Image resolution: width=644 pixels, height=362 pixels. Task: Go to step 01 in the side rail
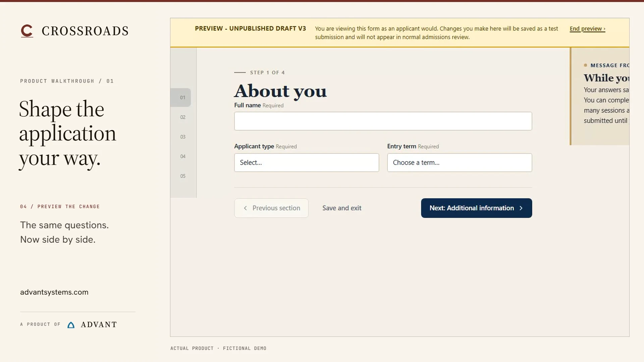point(181,98)
